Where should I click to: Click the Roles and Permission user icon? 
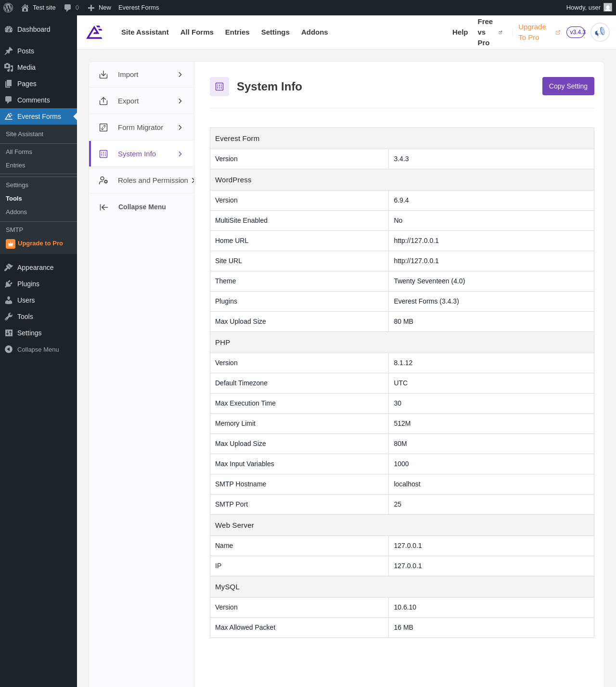(x=103, y=180)
